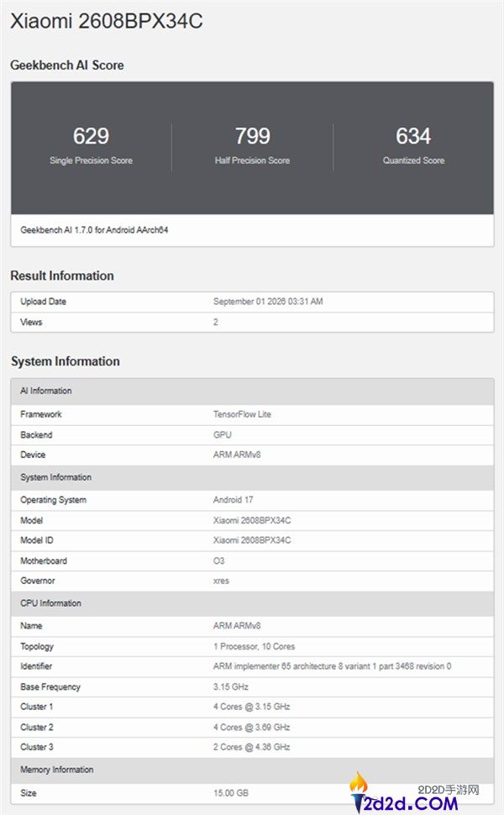Select the 'ARM implementer 65 architecture 8' identifier value
The width and height of the screenshot is (504, 815).
pos(332,667)
